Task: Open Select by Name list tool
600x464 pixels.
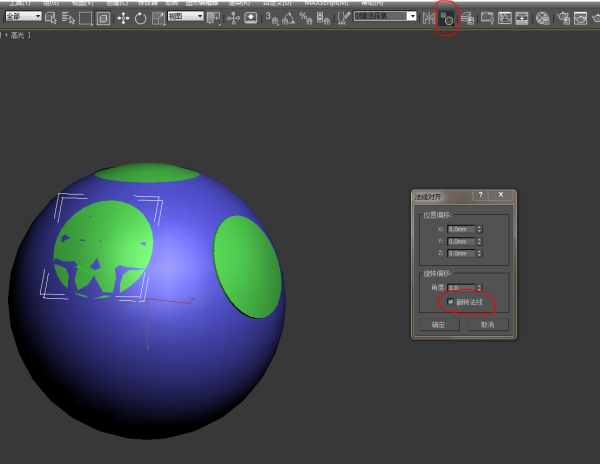Action: coord(68,18)
